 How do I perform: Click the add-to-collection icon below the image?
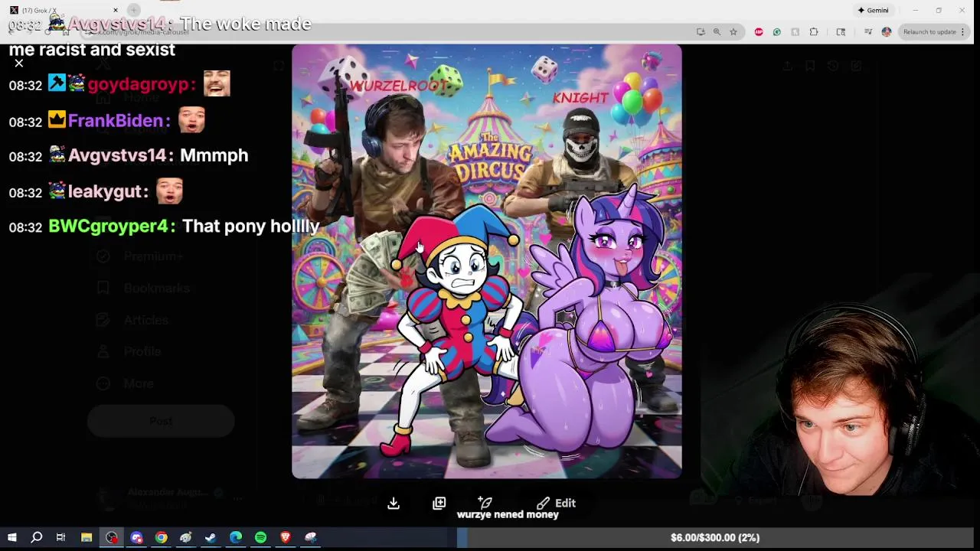pos(439,503)
